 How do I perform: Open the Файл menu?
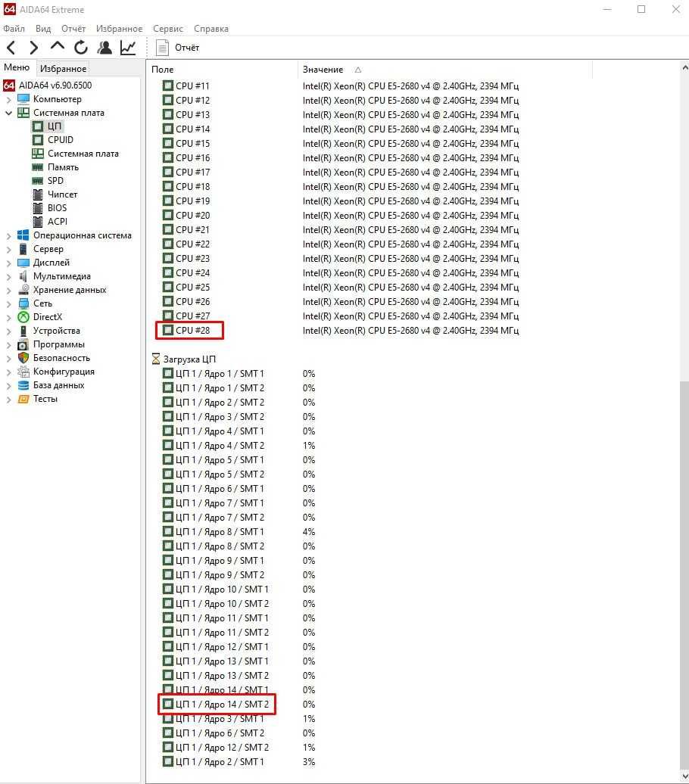14,29
